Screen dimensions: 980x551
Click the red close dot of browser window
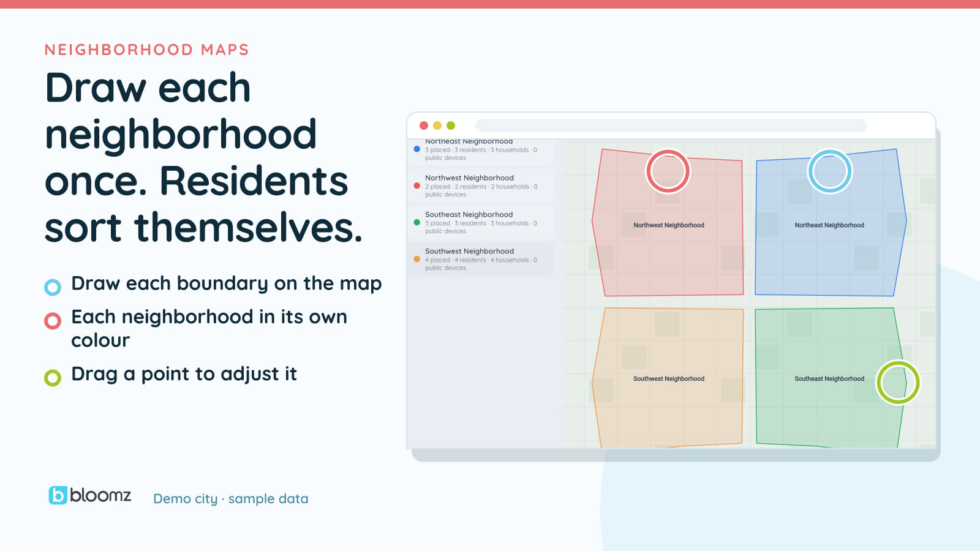click(x=424, y=126)
